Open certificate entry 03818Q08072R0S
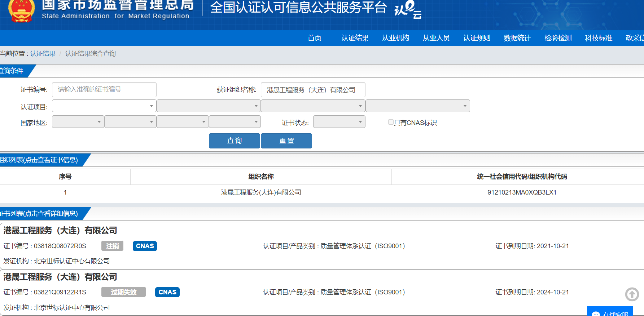 click(322, 246)
